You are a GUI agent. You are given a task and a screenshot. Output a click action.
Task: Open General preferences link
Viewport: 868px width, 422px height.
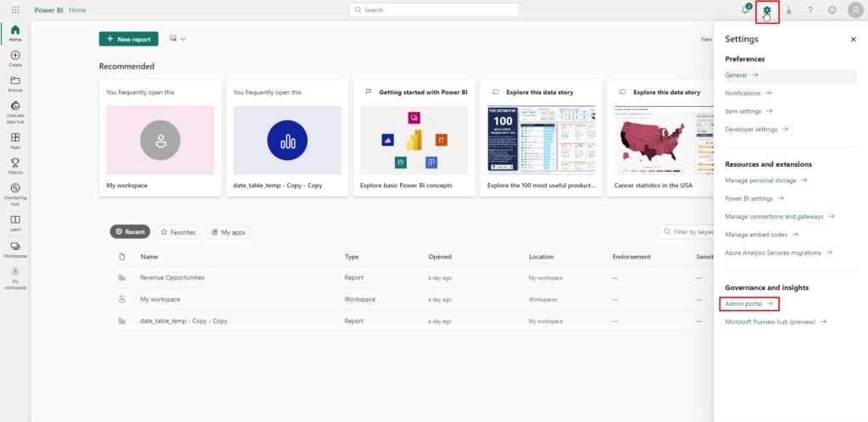741,75
